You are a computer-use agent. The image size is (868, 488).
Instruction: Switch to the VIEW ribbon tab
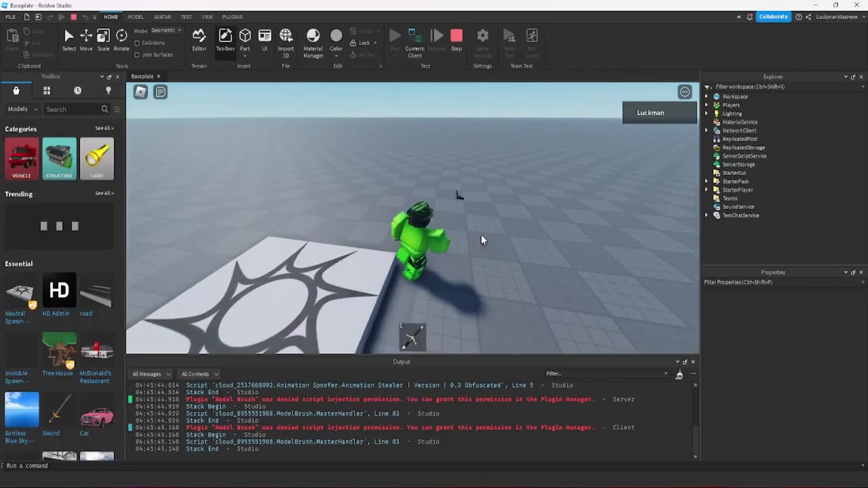(x=207, y=17)
